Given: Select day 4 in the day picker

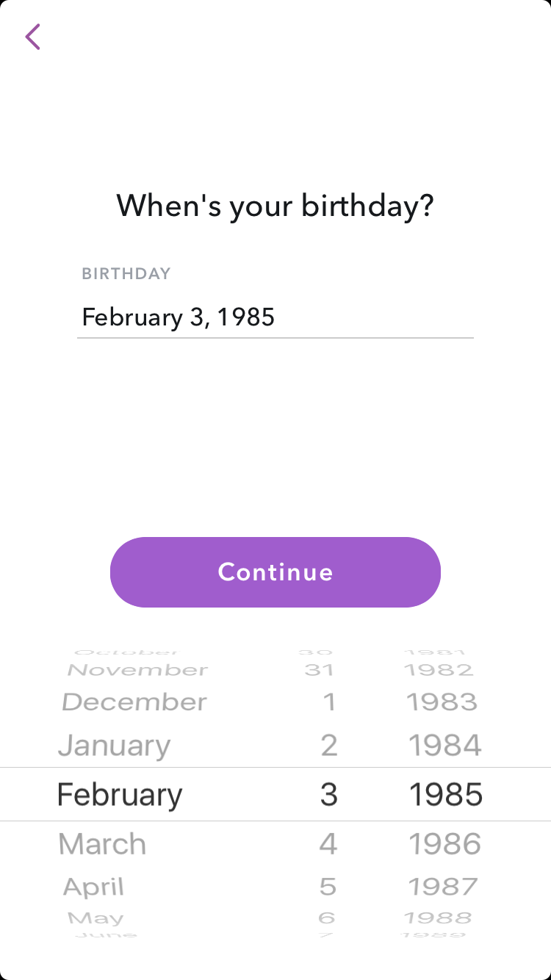Looking at the screenshot, I should click(x=328, y=844).
